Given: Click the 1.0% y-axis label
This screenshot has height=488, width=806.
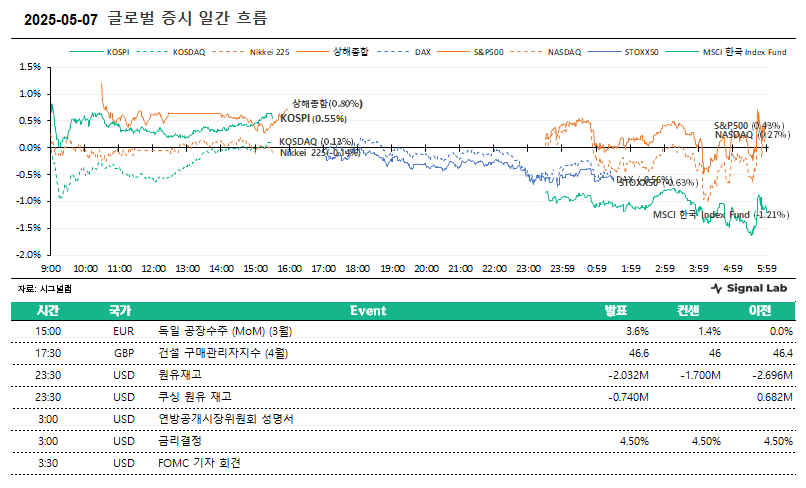Looking at the screenshot, I should (x=30, y=94).
